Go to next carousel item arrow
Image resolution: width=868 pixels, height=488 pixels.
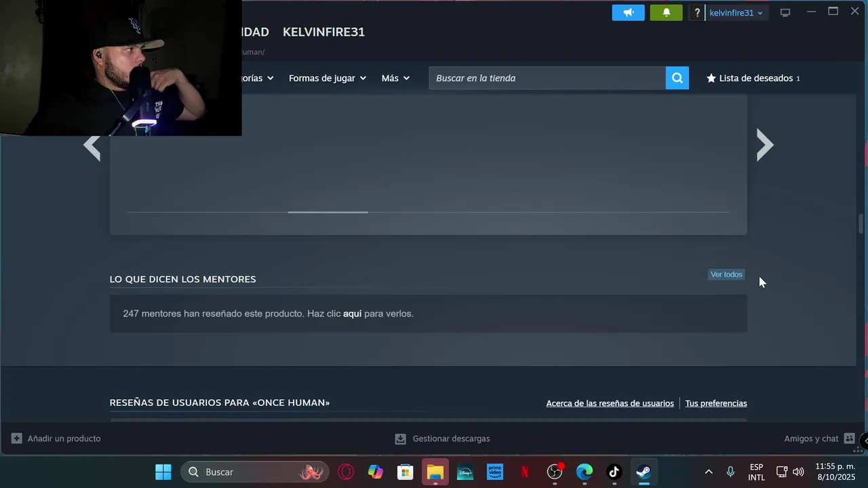click(765, 145)
